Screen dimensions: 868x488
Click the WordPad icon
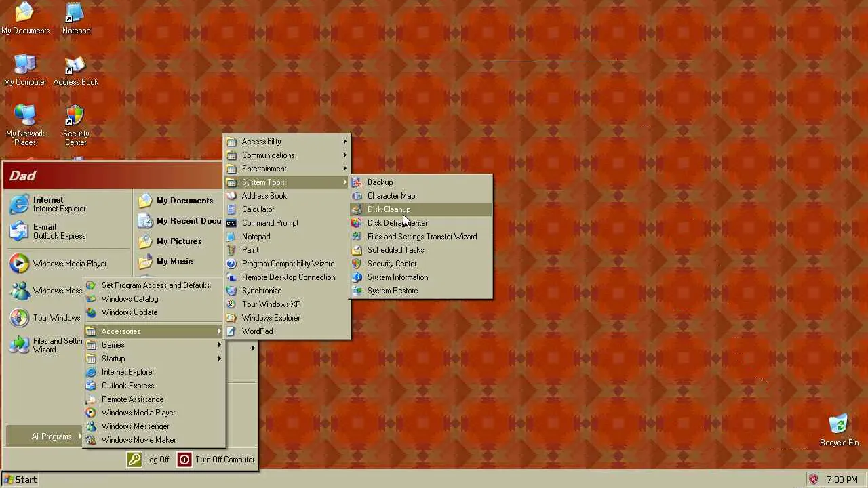pyautogui.click(x=231, y=331)
